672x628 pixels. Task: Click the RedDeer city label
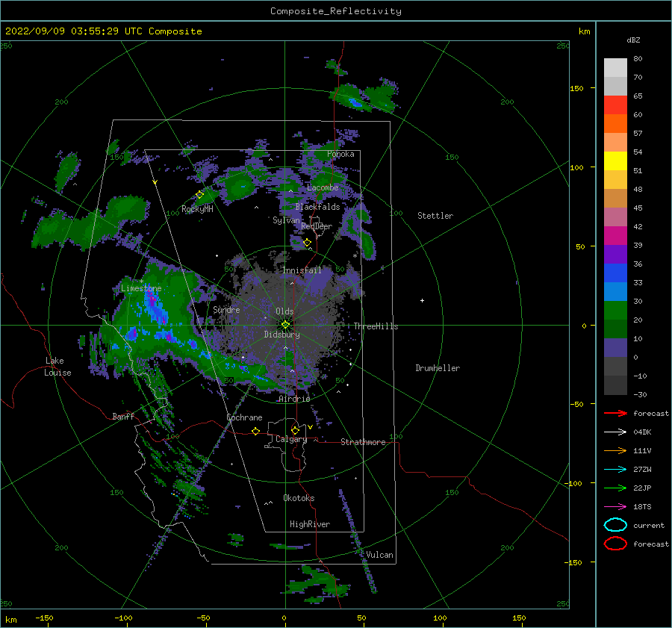tap(317, 226)
